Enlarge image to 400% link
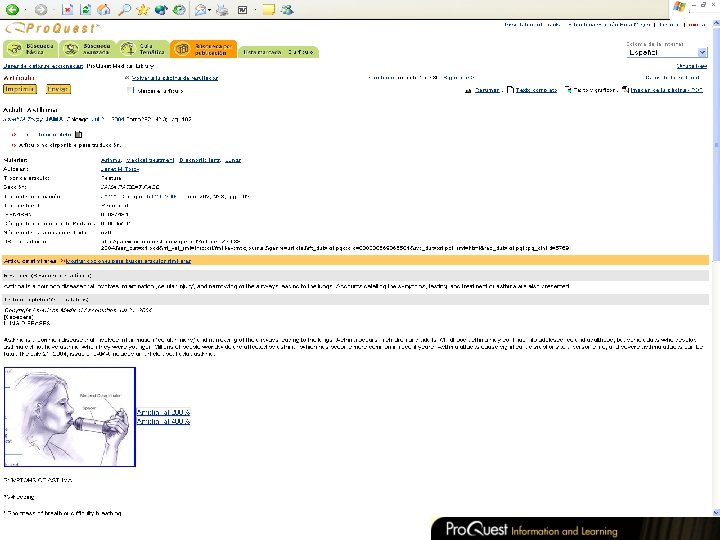Image resolution: width=720 pixels, height=540 pixels. (163, 421)
